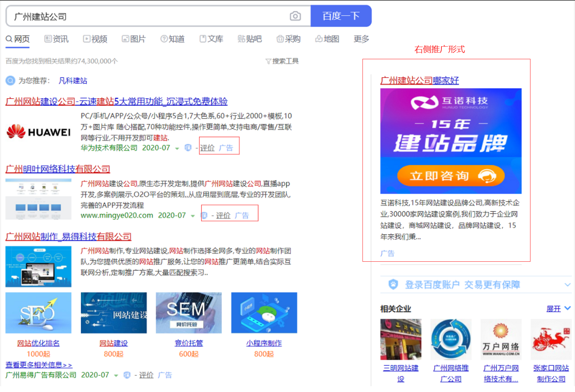Open the 广州建站公司哪家好 sidebar link
The width and height of the screenshot is (575, 392).
(420, 80)
